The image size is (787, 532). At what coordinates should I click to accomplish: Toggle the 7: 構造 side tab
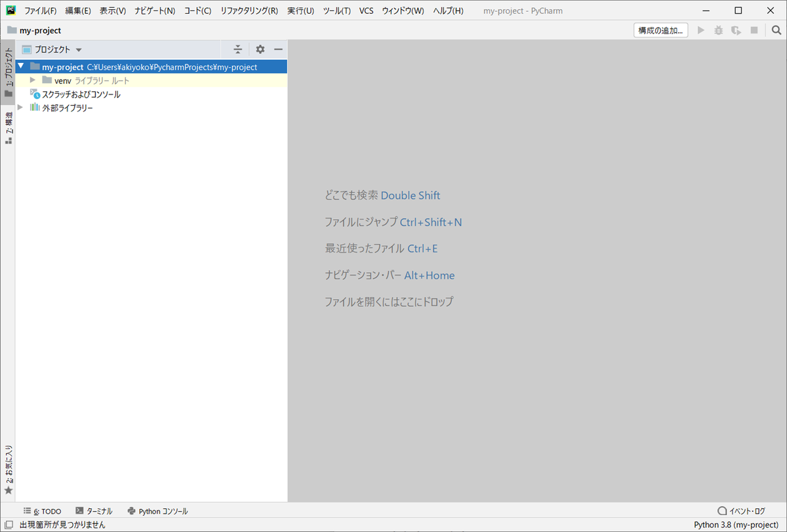point(8,128)
